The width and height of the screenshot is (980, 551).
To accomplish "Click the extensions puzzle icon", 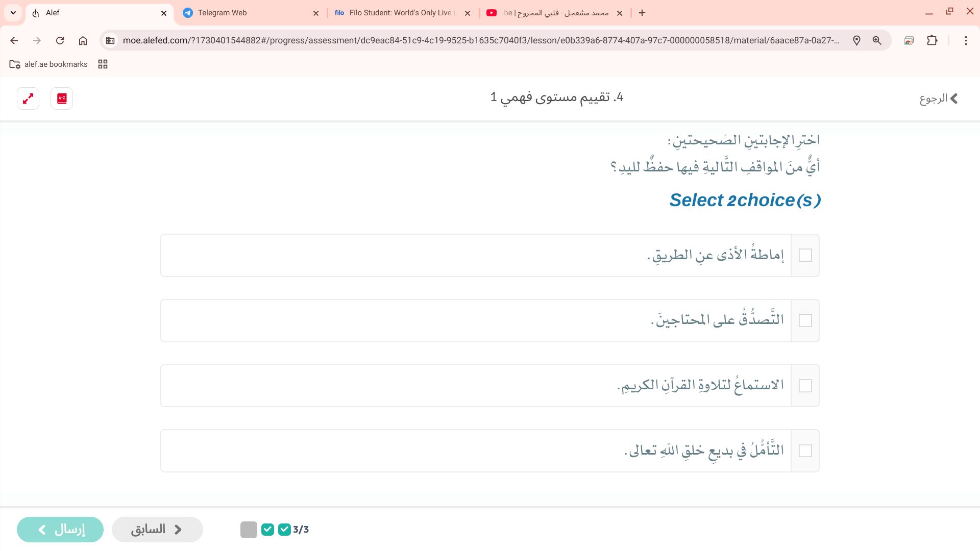I will point(932,40).
